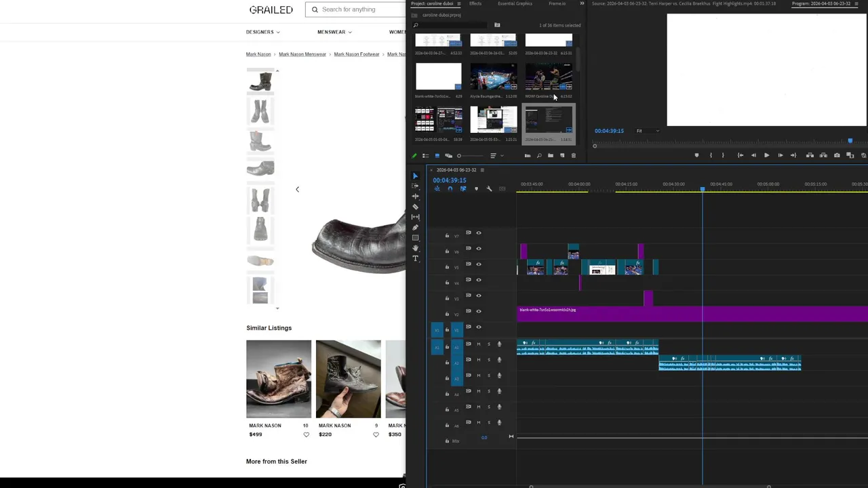The width and height of the screenshot is (868, 488).
Task: Open the Designers dropdown on Grailed
Action: pos(263,32)
